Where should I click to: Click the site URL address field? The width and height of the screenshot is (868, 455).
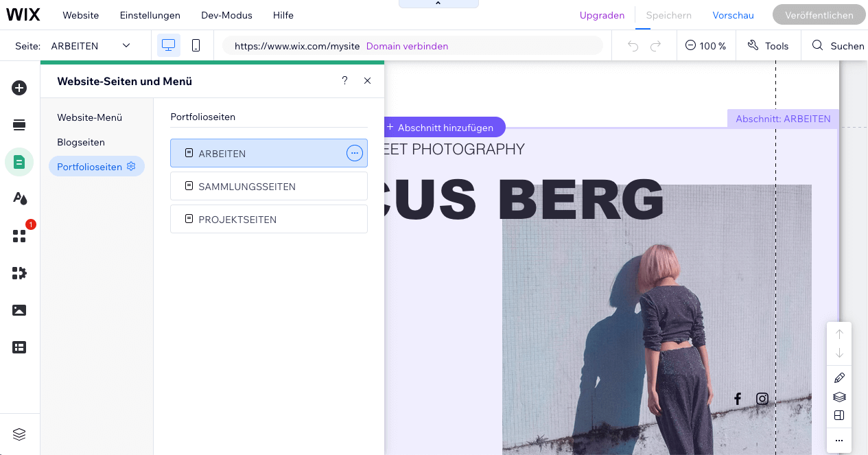point(412,46)
